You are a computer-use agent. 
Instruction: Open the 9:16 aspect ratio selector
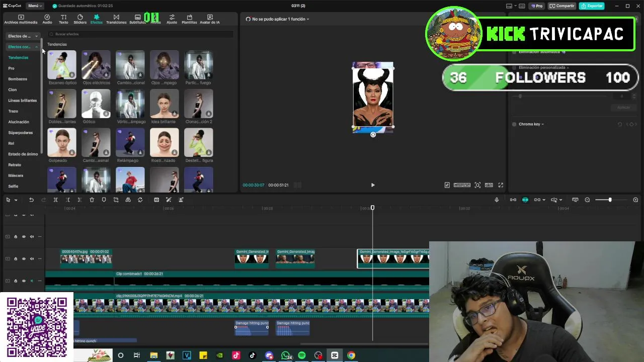coord(489,185)
